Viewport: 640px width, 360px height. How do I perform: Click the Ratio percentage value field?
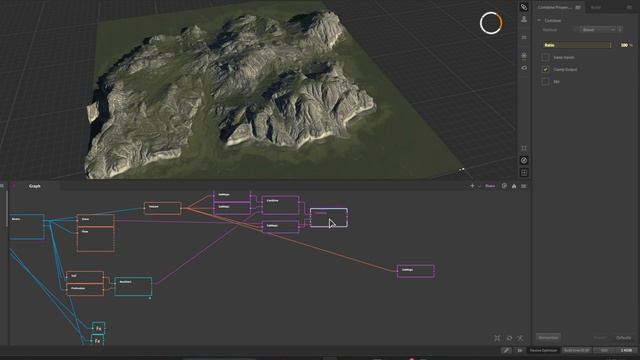pos(625,45)
